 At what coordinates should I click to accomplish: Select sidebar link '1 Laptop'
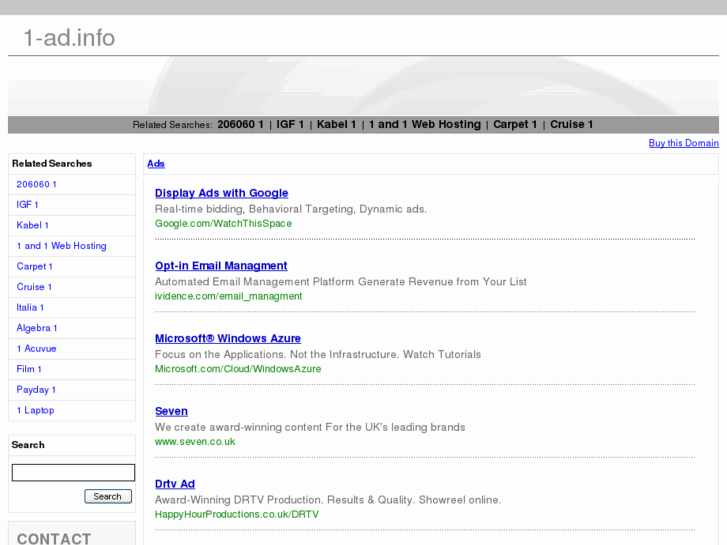[35, 410]
